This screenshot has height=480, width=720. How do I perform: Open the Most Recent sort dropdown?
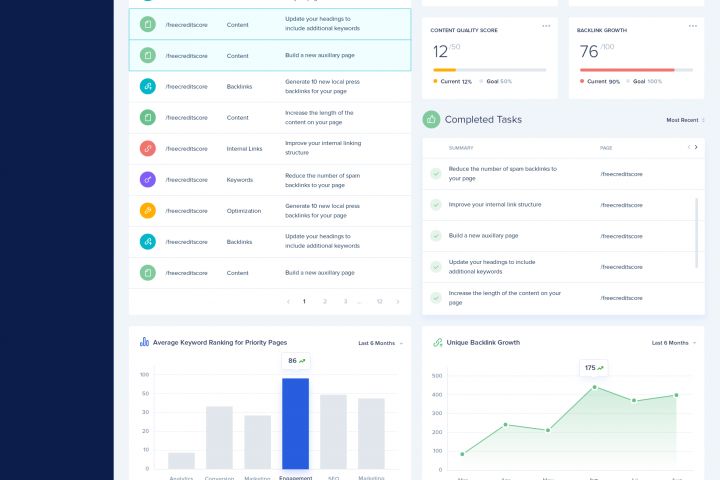(685, 120)
